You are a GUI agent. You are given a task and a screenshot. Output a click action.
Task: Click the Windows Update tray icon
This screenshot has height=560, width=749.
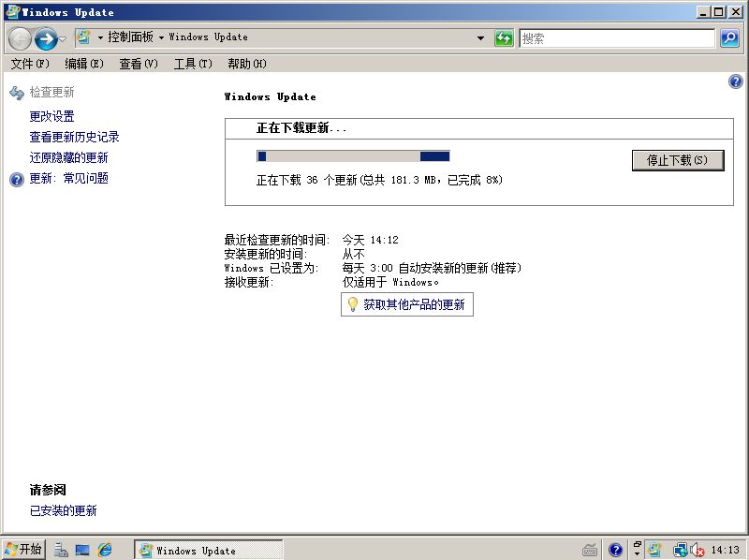click(x=654, y=550)
